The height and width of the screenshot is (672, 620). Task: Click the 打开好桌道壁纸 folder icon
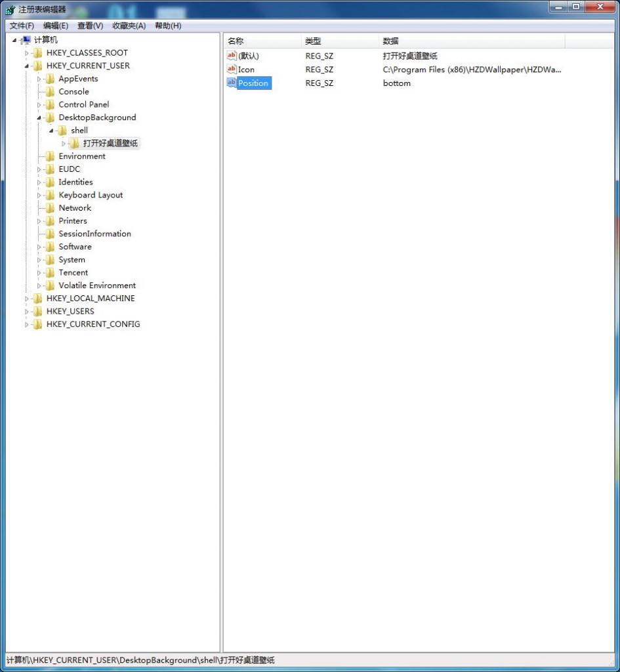[x=75, y=143]
